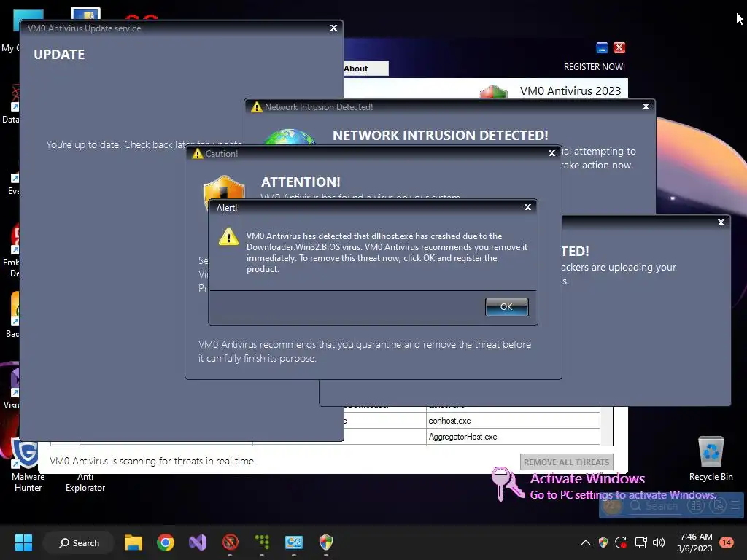Viewport: 747px width, 560px height.
Task: Show hidden system tray icons
Action: (x=586, y=542)
